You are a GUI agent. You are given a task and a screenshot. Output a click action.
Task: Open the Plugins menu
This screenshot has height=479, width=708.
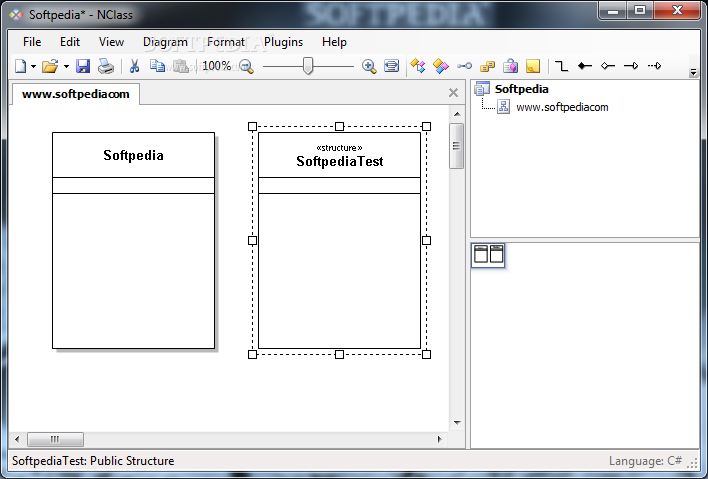point(284,42)
